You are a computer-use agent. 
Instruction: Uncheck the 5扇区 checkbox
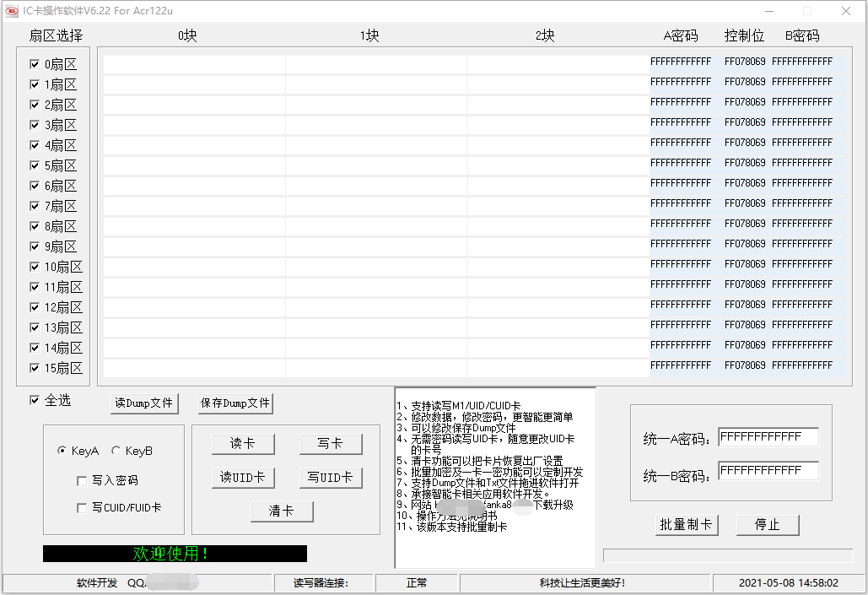point(35,165)
